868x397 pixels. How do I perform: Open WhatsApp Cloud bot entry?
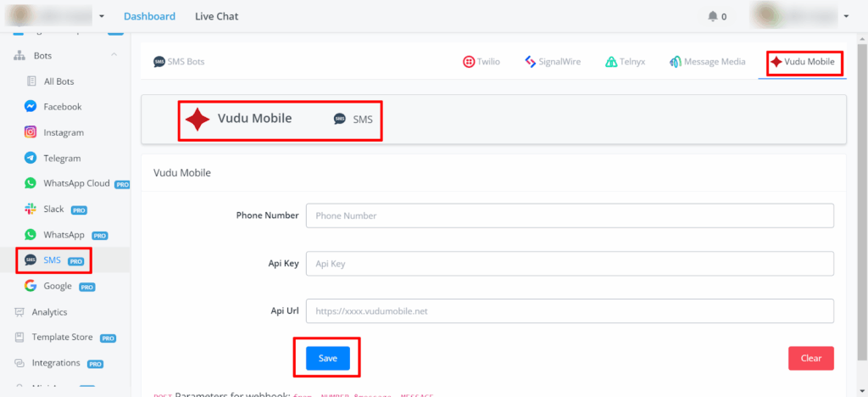coord(76,183)
